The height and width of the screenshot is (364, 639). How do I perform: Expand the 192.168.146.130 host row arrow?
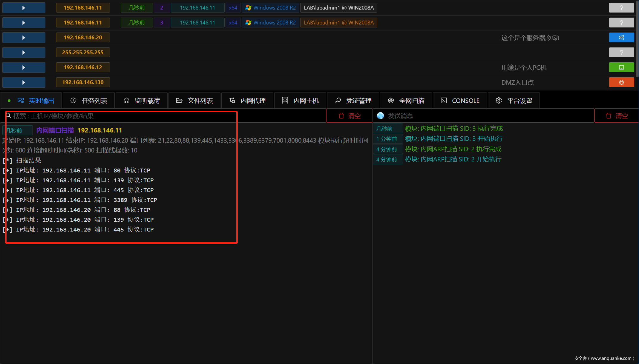tap(24, 82)
